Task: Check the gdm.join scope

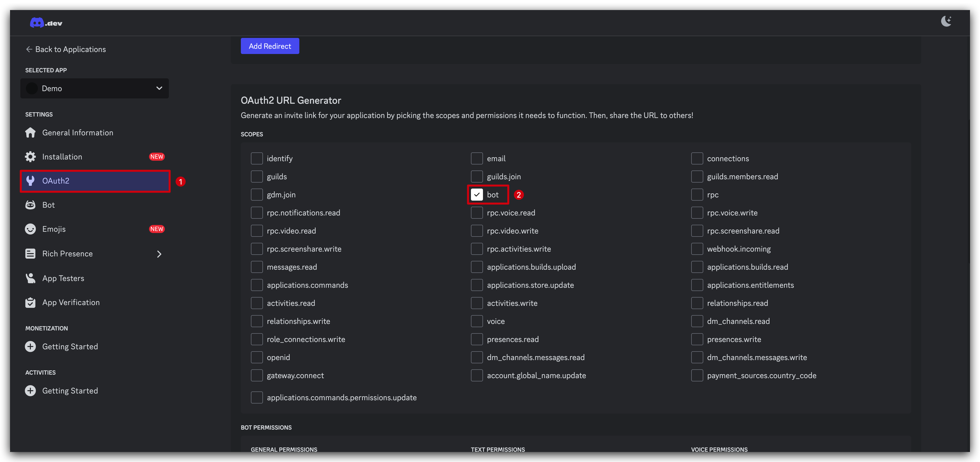Action: click(x=257, y=195)
